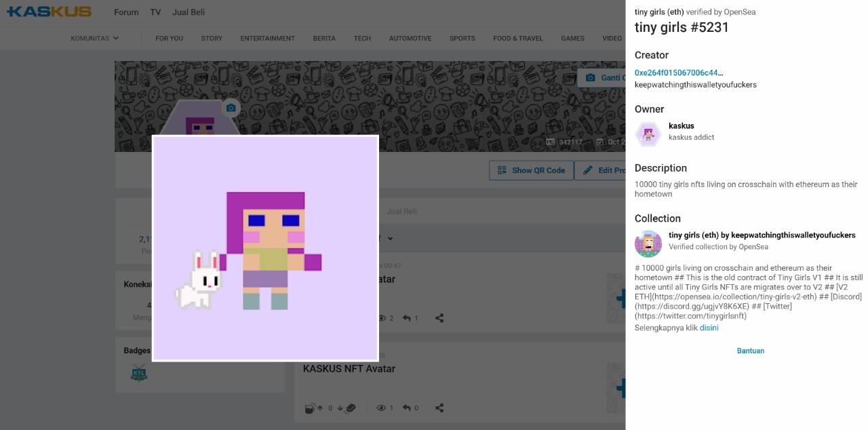Select the AUTOMOTIVE tab
This screenshot has height=430, width=868.
pyautogui.click(x=410, y=38)
